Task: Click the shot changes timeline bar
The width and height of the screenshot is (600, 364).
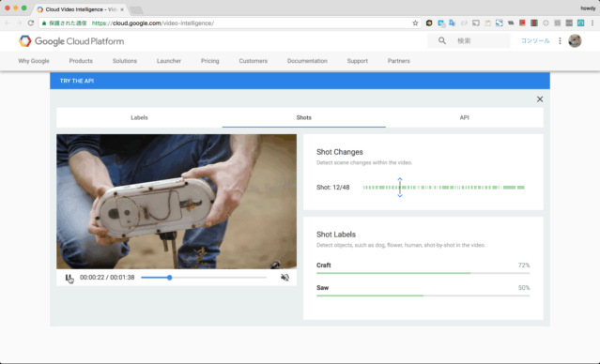Action: pyautogui.click(x=444, y=188)
